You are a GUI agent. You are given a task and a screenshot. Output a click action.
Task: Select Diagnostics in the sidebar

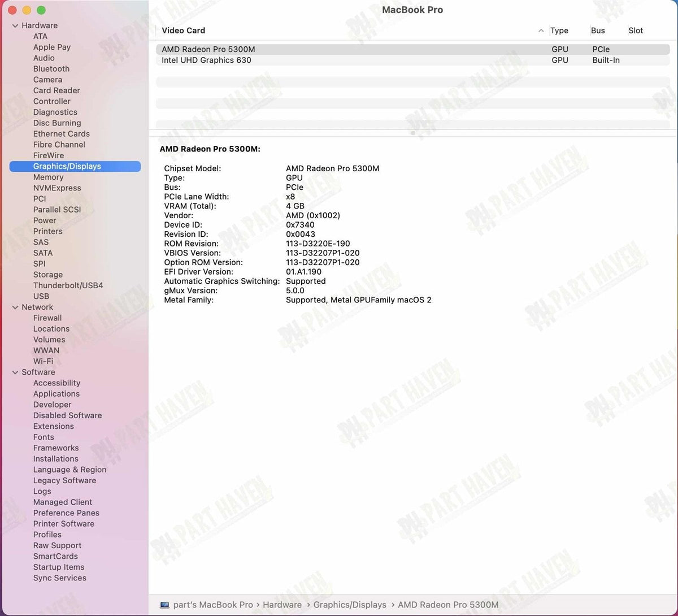pos(55,112)
